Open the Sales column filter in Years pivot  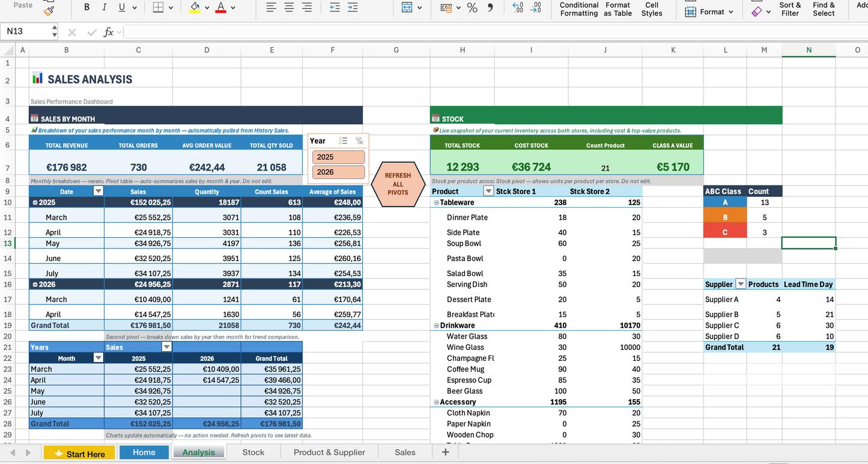tap(166, 347)
